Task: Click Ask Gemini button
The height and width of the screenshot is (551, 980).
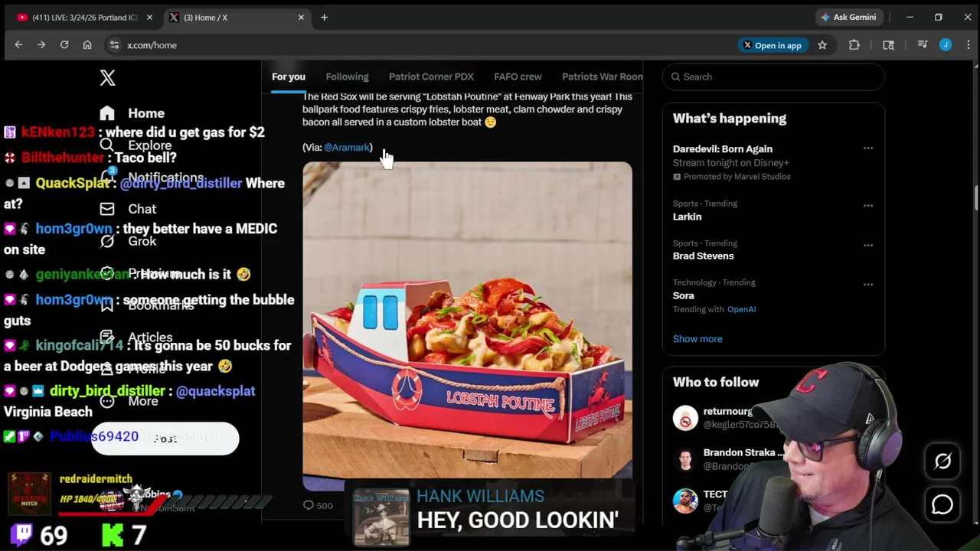Action: 848,17
